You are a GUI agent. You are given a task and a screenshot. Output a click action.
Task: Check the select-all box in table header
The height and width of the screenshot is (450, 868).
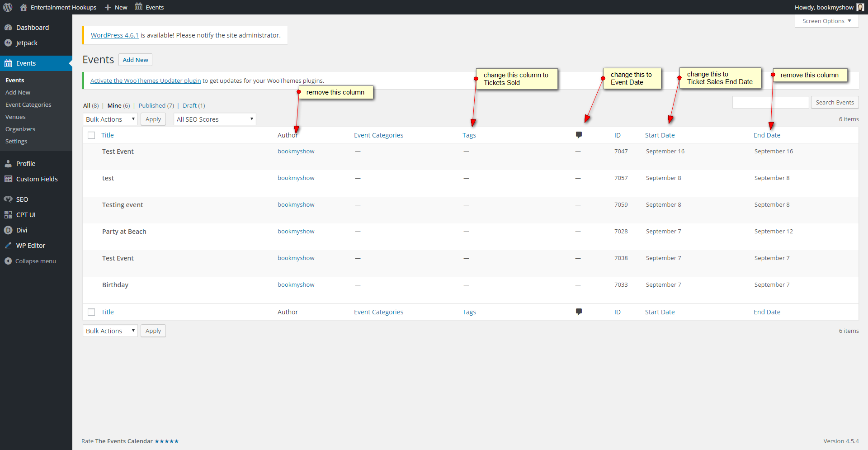point(91,135)
